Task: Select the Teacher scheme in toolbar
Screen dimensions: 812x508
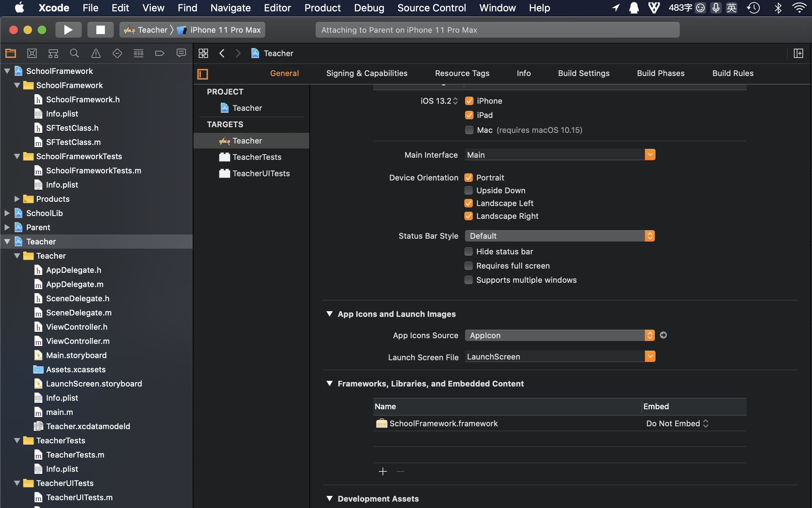Action: point(146,30)
